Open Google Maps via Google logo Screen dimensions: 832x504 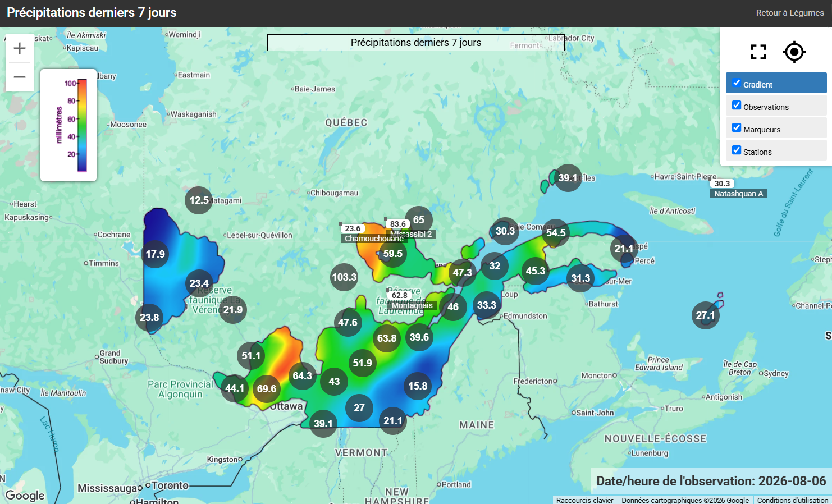(25, 496)
